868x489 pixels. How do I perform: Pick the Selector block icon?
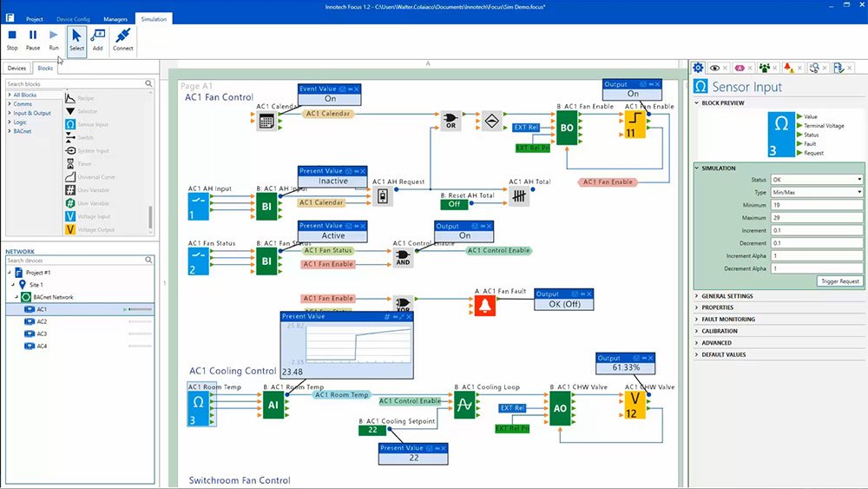[70, 111]
